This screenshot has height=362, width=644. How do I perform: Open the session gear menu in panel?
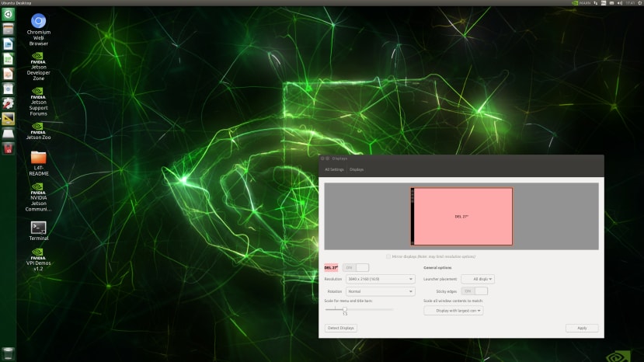tap(640, 3)
